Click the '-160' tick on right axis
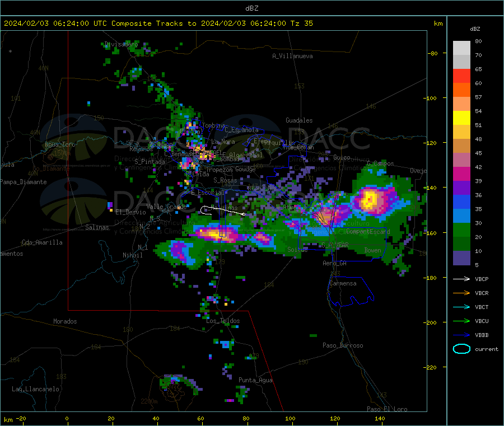The height and width of the screenshot is (426, 504). [431, 233]
